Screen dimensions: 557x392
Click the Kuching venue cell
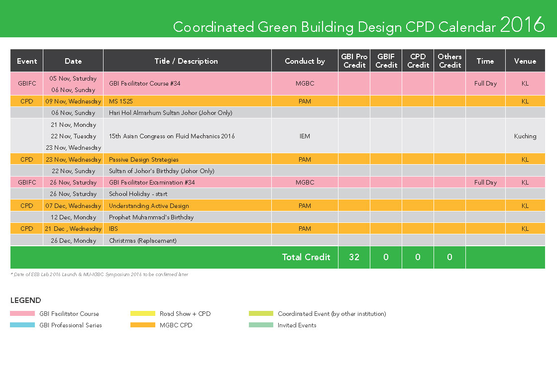point(525,136)
